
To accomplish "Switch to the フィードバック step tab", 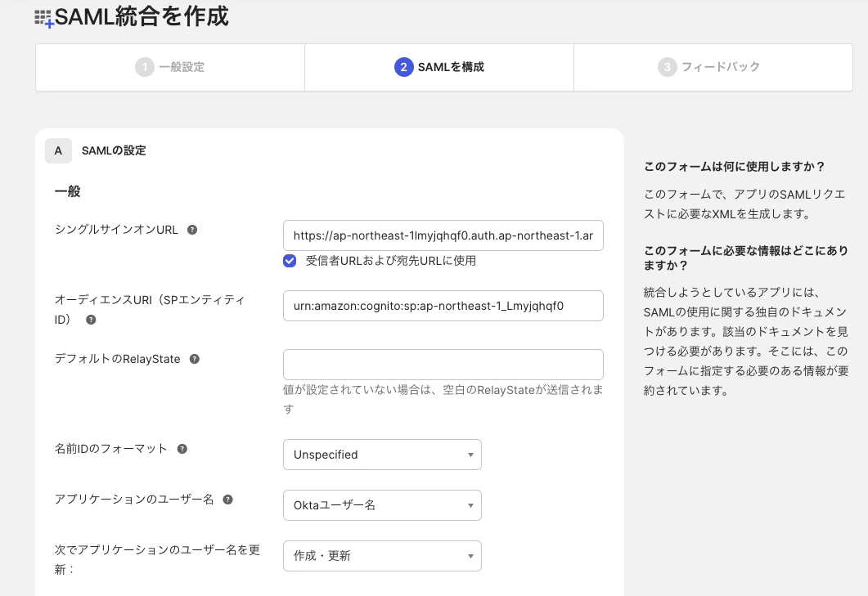I will click(713, 67).
